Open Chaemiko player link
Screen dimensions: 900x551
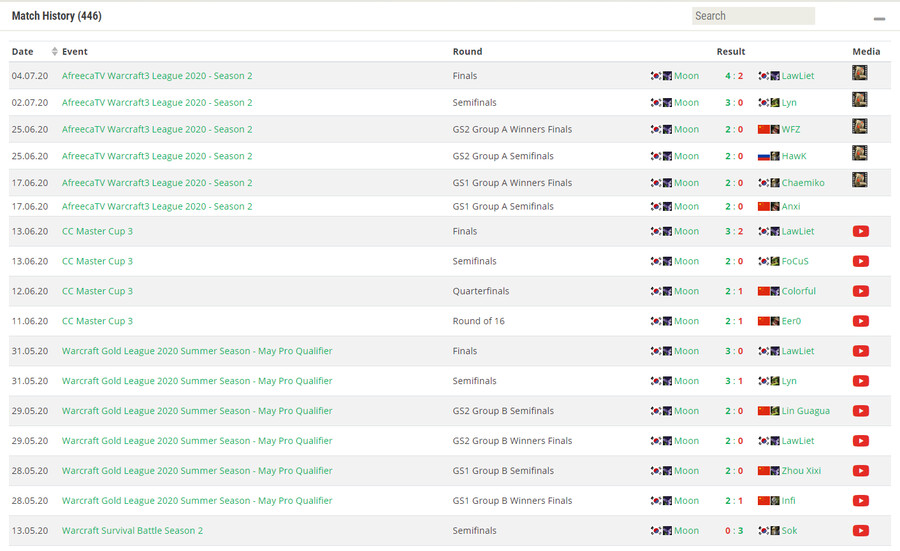pyautogui.click(x=803, y=183)
